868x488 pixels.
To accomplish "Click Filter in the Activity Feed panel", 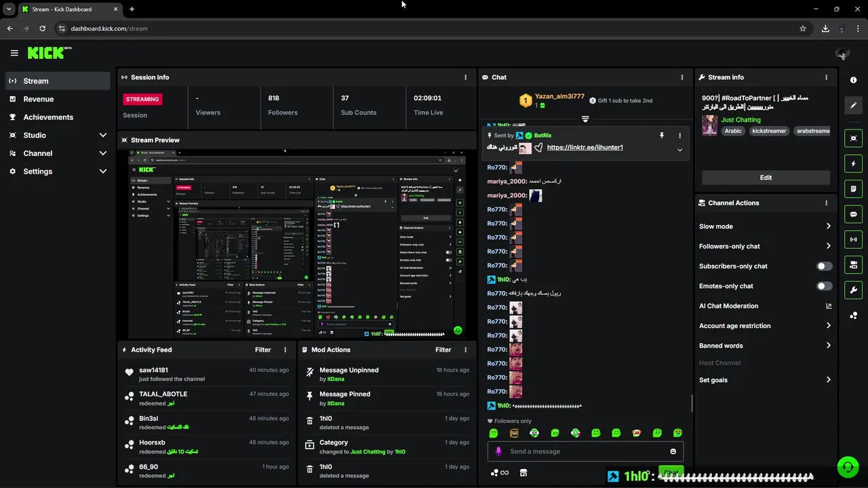I will point(262,350).
